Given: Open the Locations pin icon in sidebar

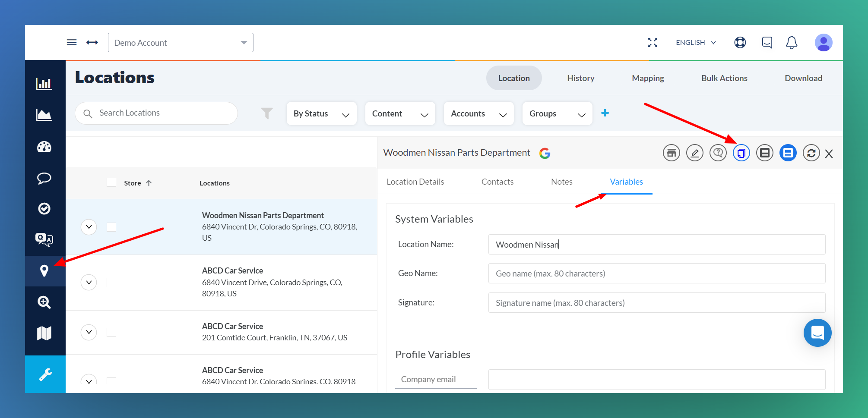Looking at the screenshot, I should (44, 271).
